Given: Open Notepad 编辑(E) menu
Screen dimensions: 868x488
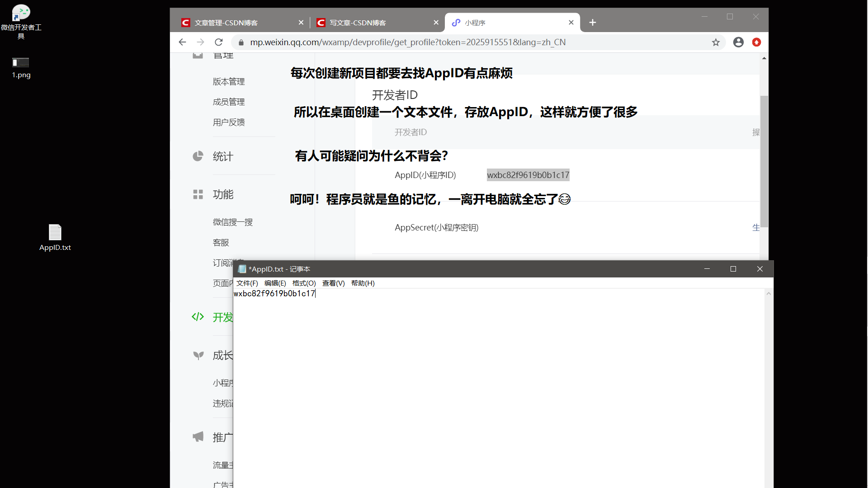Looking at the screenshot, I should (x=275, y=283).
